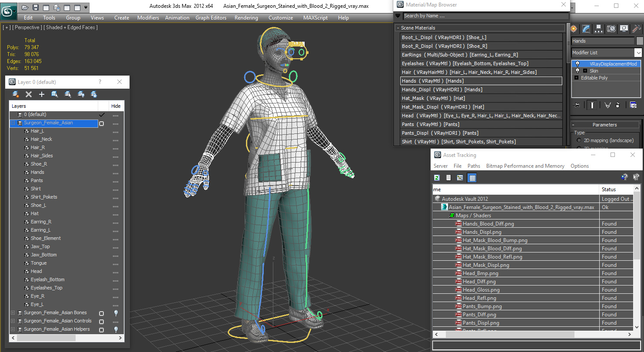Toggle hide dash for Hair_L layer row

(x=116, y=132)
